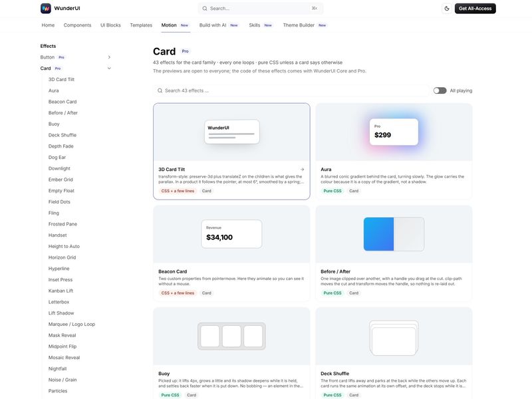Click the Card tag on Beacon Card
Image resolution: width=532 pixels, height=399 pixels.
pos(207,293)
